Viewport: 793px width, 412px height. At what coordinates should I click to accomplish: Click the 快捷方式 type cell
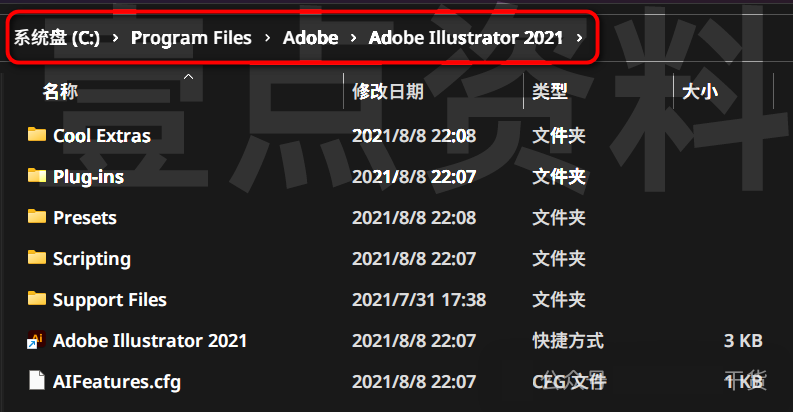pos(568,341)
